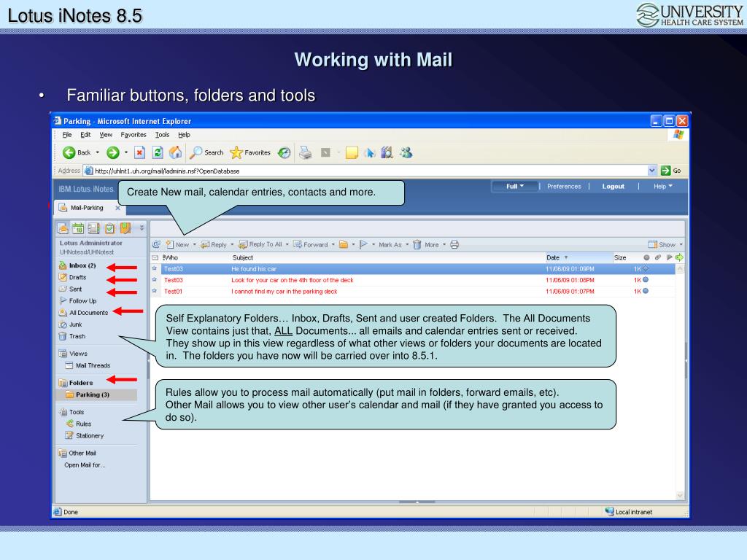This screenshot has height=560, width=747.
Task: Open the More dropdown in mail toolbar
Action: (435, 245)
